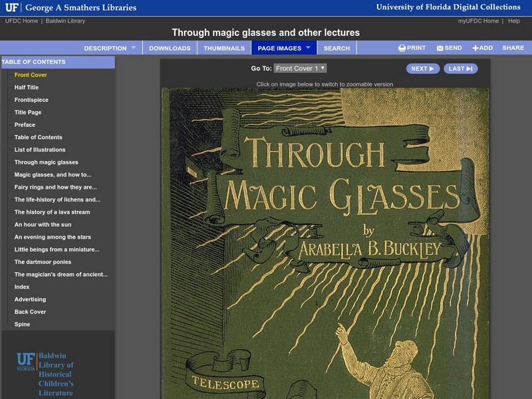Select Front Cover in the table of contents

[x=31, y=76]
